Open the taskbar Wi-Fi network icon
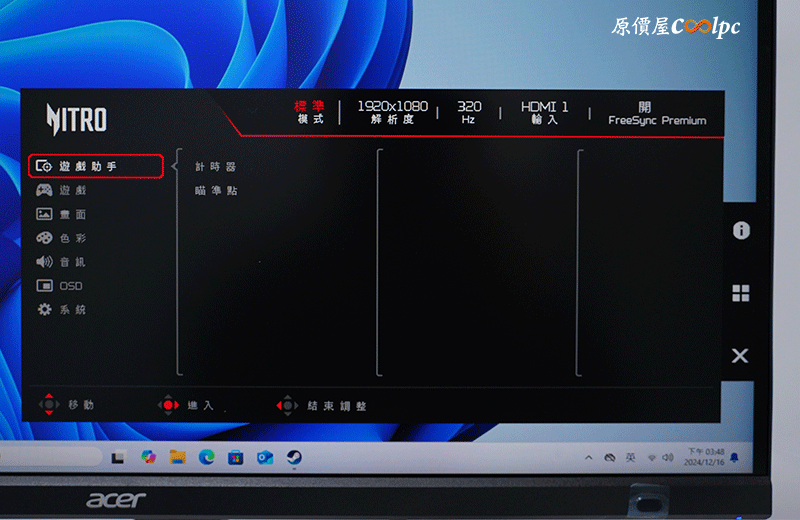 point(652,458)
